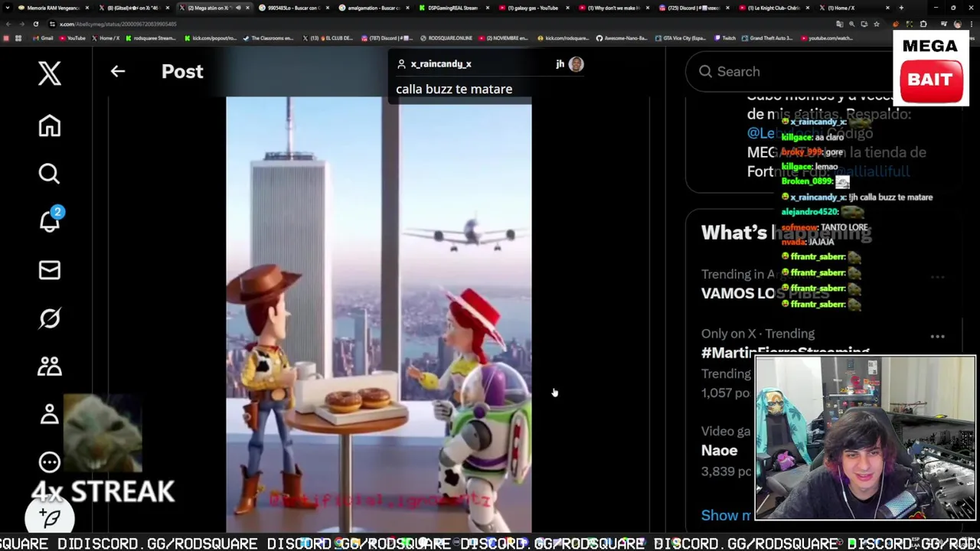Open Grok icon in sidebar
Viewport: 980px width, 551px height.
50,318
